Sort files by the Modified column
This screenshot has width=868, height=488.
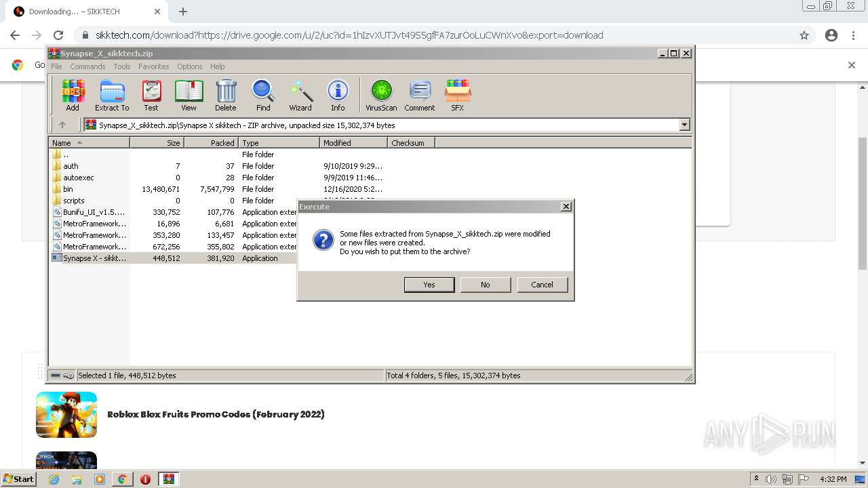(353, 143)
